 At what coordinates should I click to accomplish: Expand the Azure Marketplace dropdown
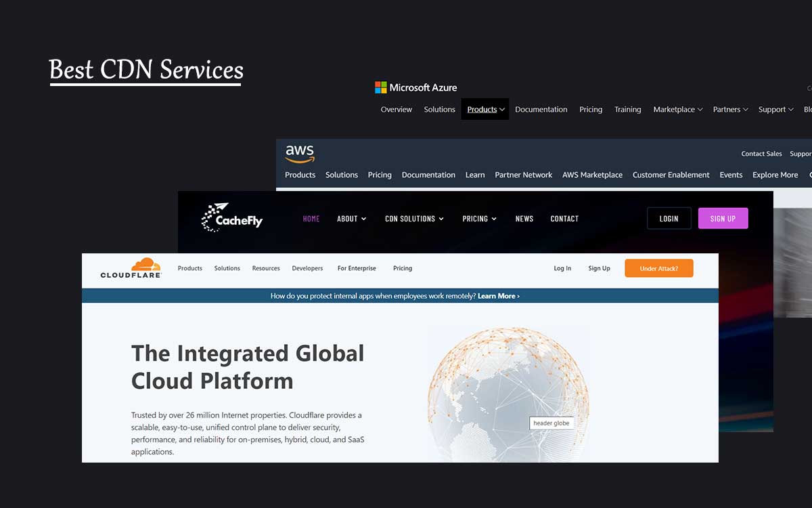(677, 109)
